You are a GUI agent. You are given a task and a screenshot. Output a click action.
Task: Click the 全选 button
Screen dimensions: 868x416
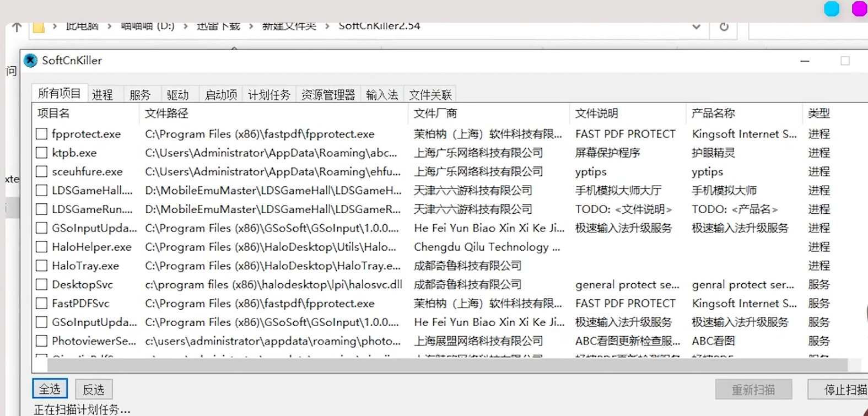(x=50, y=389)
